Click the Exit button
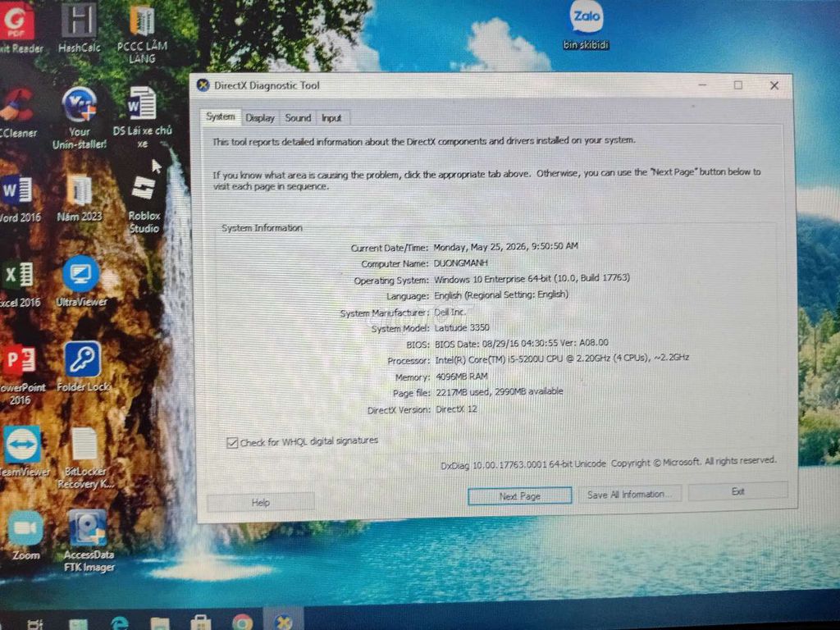The width and height of the screenshot is (840, 630). (738, 491)
